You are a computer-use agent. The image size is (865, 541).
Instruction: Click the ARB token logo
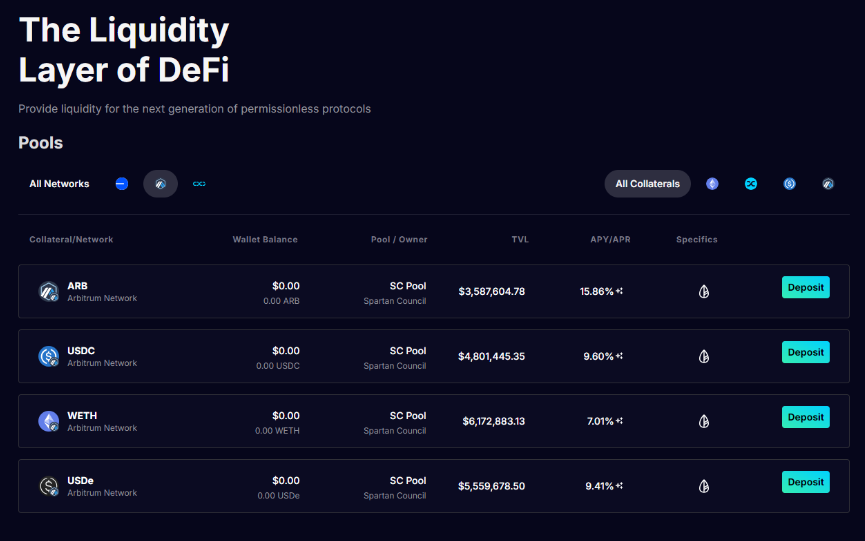coord(49,291)
